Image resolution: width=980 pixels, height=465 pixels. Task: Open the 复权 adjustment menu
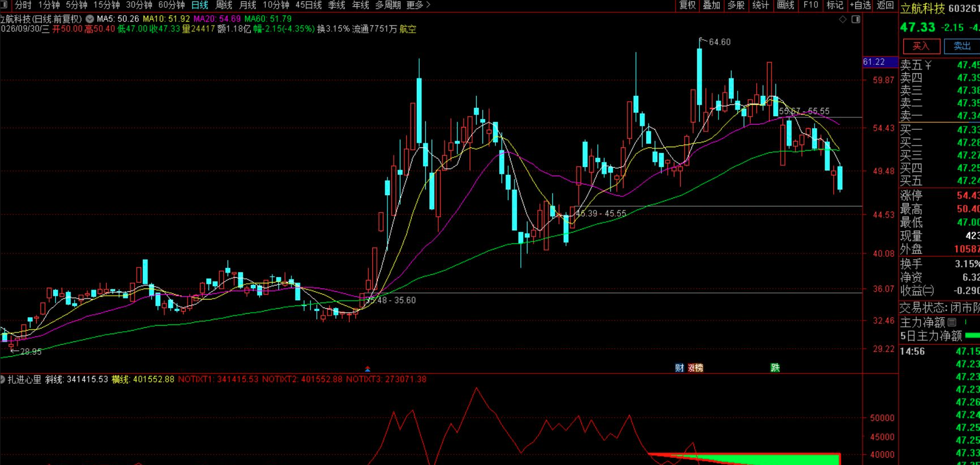(687, 5)
